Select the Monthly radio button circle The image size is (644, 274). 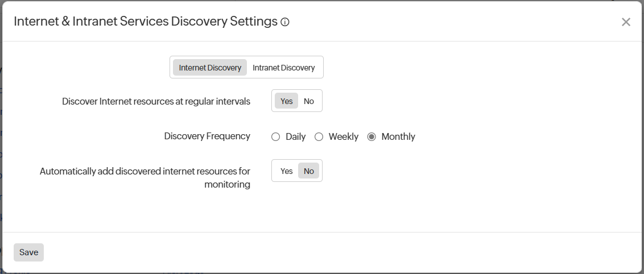(372, 136)
